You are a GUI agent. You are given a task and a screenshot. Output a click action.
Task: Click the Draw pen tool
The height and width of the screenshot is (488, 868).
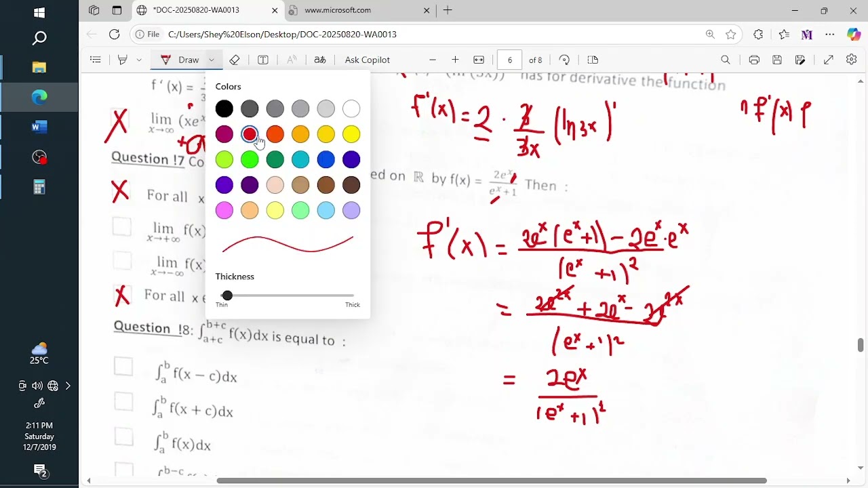(x=180, y=60)
